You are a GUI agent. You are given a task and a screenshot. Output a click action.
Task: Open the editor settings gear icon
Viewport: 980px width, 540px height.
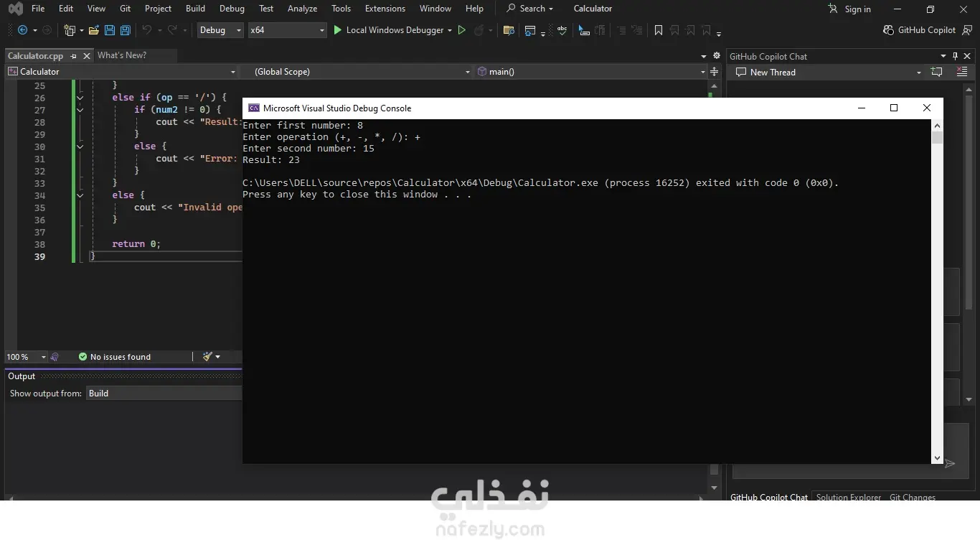click(716, 56)
